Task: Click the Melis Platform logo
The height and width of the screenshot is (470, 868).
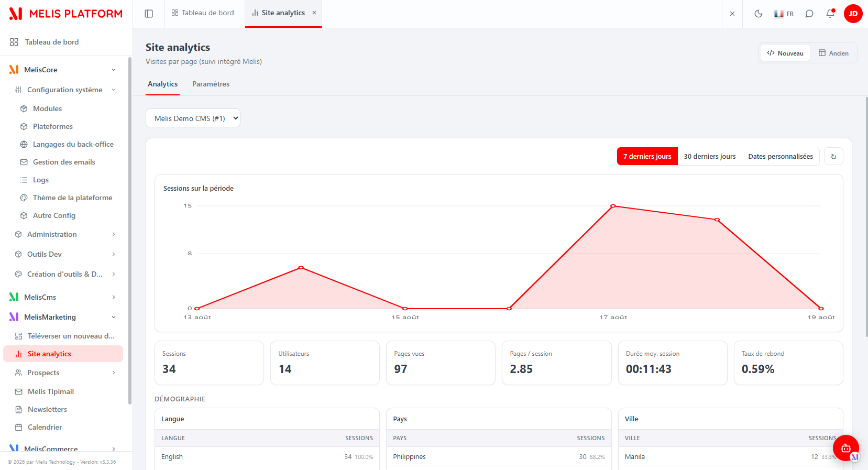Action: (66, 14)
